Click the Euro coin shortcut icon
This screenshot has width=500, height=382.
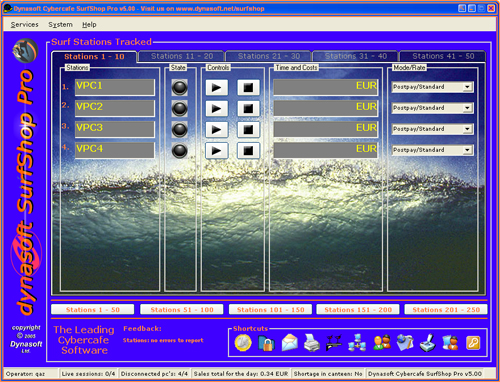coord(243,343)
